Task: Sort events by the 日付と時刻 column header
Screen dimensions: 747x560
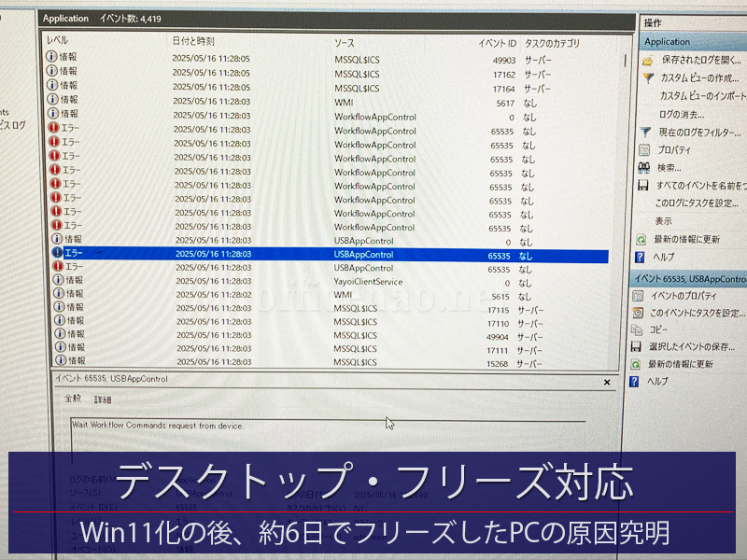Action: pos(193,41)
